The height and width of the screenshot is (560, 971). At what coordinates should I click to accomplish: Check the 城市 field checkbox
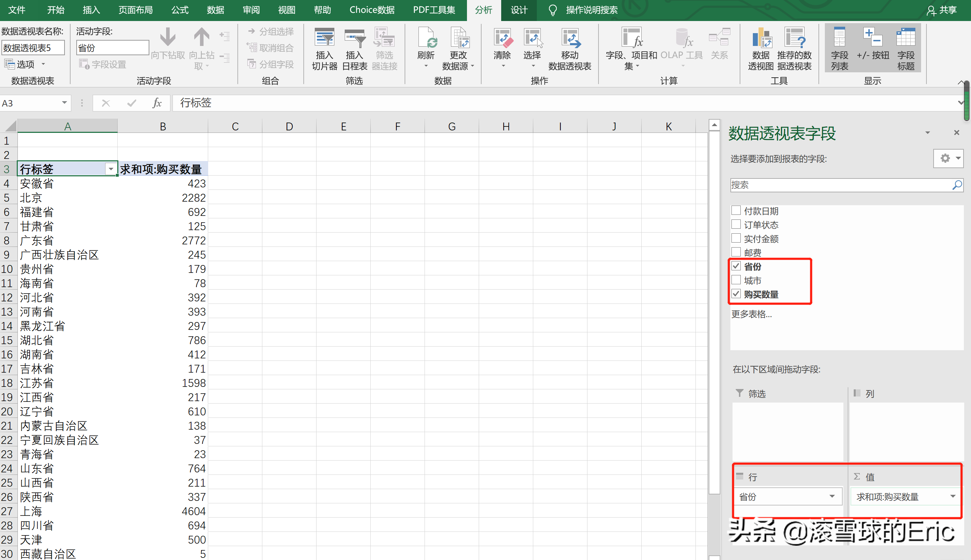point(736,280)
